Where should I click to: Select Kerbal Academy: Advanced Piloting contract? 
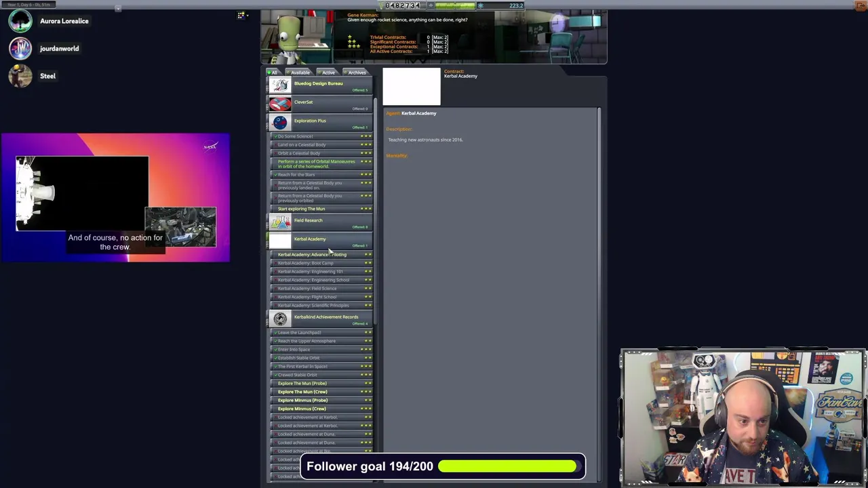[322, 255]
